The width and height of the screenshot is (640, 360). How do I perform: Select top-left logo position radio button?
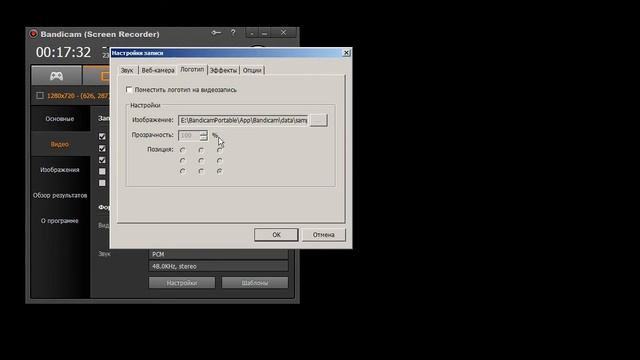tap(182, 150)
